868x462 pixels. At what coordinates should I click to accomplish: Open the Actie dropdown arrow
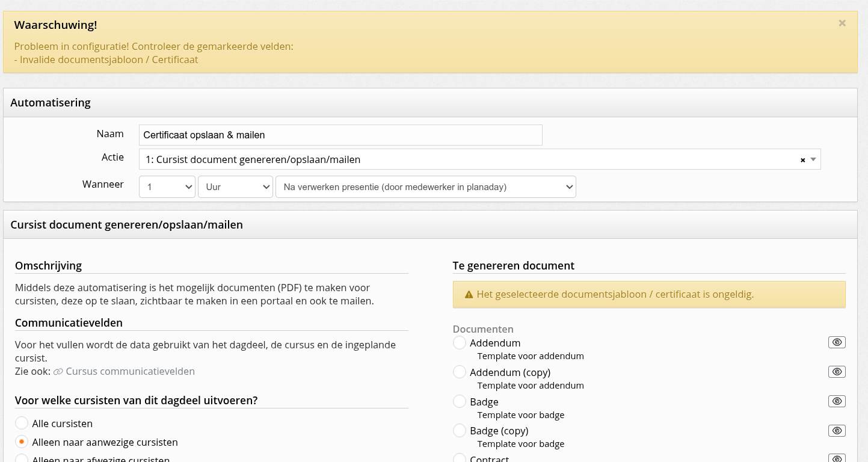813,159
